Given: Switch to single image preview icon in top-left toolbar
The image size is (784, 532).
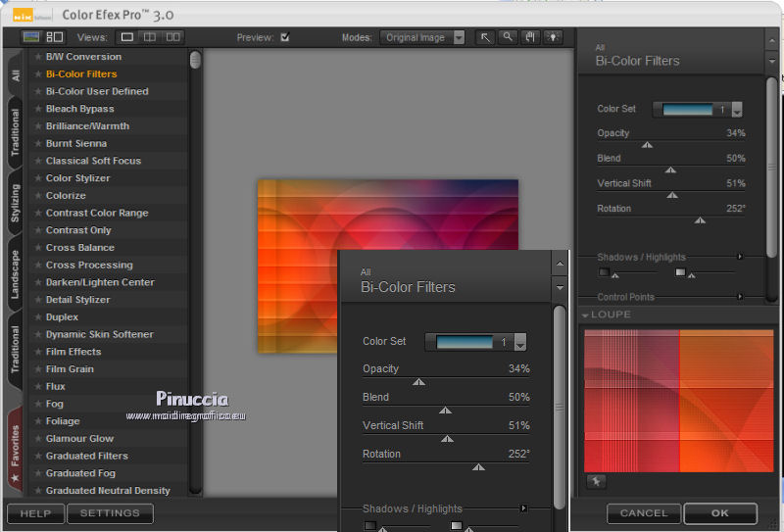Looking at the screenshot, I should tap(31, 37).
